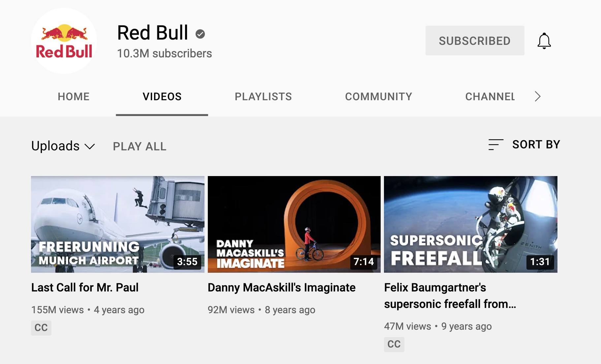The image size is (601, 364).
Task: Click the title Last Call for Mr. Paul
Action: point(85,288)
